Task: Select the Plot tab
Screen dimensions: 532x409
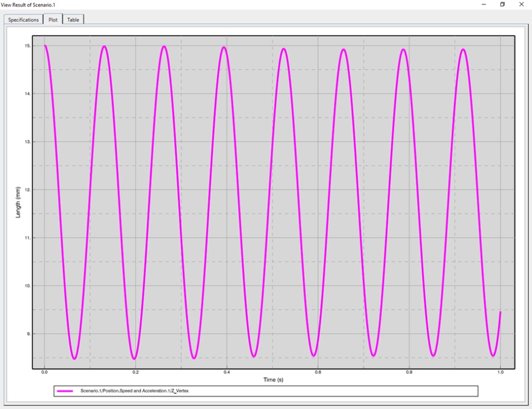Action: (53, 19)
